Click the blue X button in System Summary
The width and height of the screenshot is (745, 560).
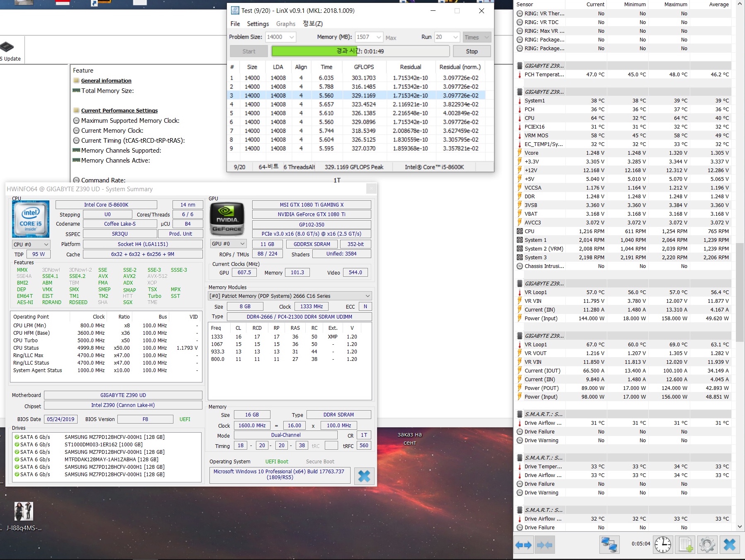click(x=364, y=476)
